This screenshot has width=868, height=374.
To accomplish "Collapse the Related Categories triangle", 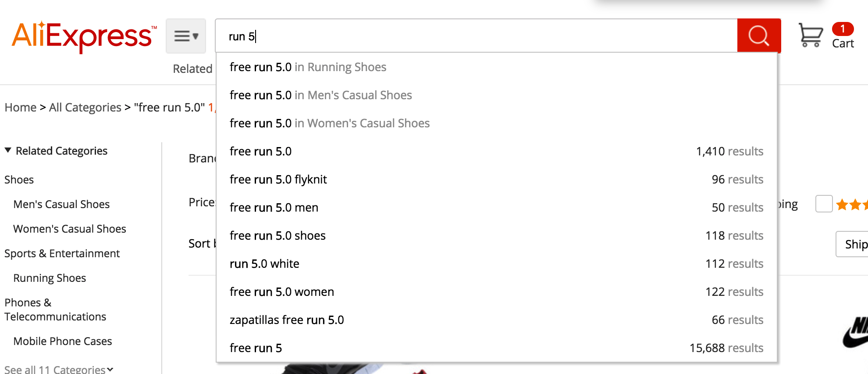I will (8, 151).
